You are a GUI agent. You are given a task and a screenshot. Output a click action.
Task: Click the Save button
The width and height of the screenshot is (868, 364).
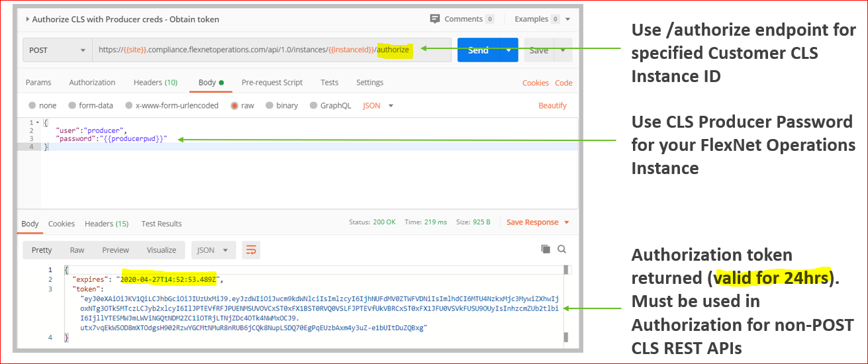click(538, 50)
